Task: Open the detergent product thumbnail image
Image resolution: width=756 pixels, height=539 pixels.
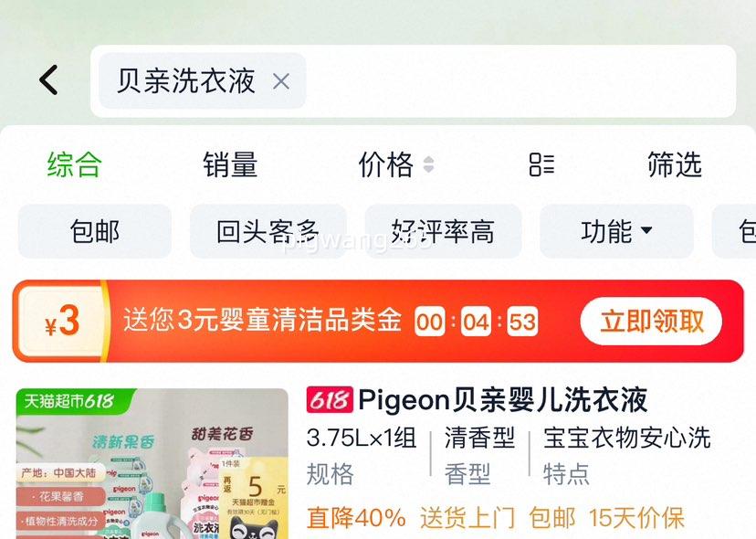Action: 152,464
